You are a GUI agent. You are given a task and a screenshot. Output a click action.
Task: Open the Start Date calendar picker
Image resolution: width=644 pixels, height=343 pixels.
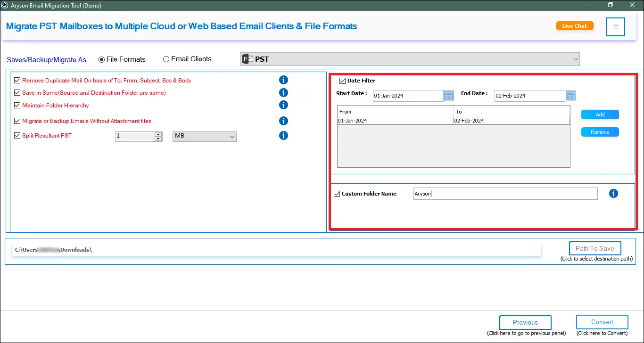tap(449, 96)
